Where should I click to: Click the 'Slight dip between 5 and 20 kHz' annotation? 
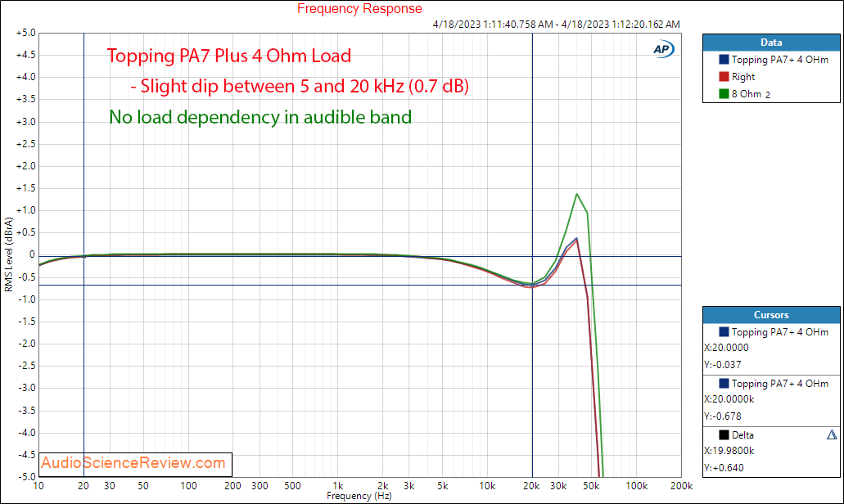300,86
